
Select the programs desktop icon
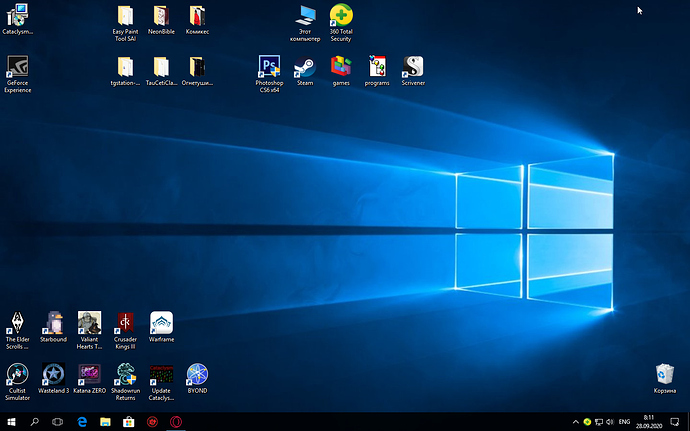(x=377, y=71)
